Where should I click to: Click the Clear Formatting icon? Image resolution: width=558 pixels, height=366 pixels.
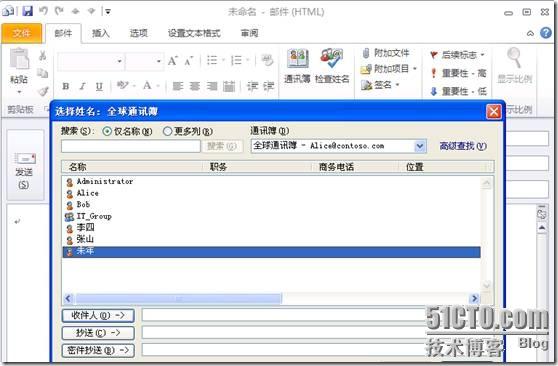pyautogui.click(x=267, y=60)
